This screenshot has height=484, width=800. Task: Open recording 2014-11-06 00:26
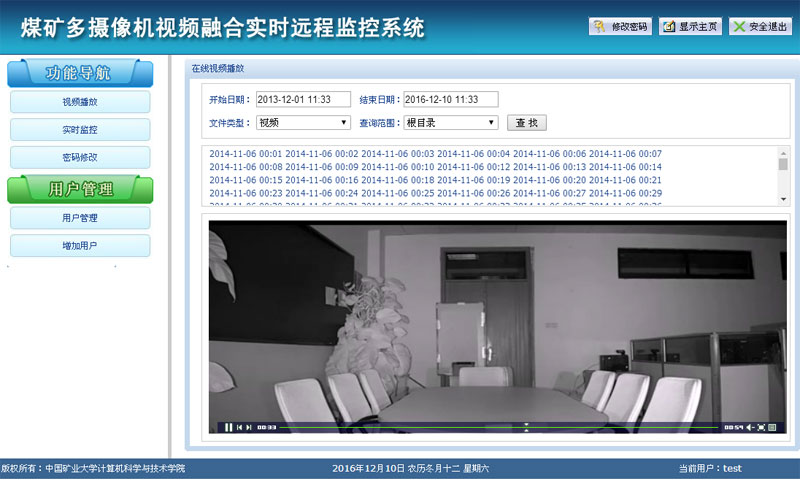[x=473, y=193]
